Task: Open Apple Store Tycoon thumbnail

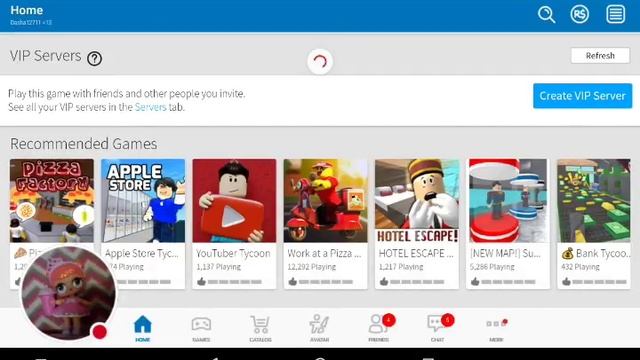Action: [143, 200]
